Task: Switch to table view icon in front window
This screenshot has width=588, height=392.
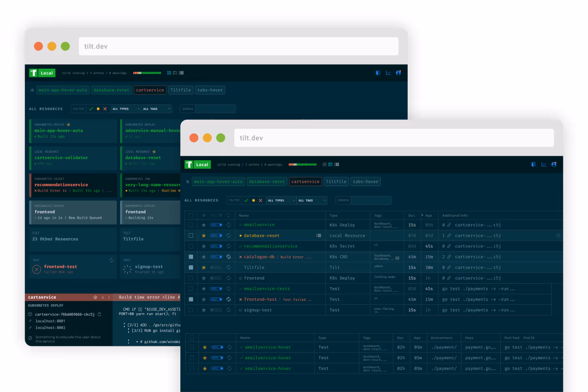Action: click(330, 165)
